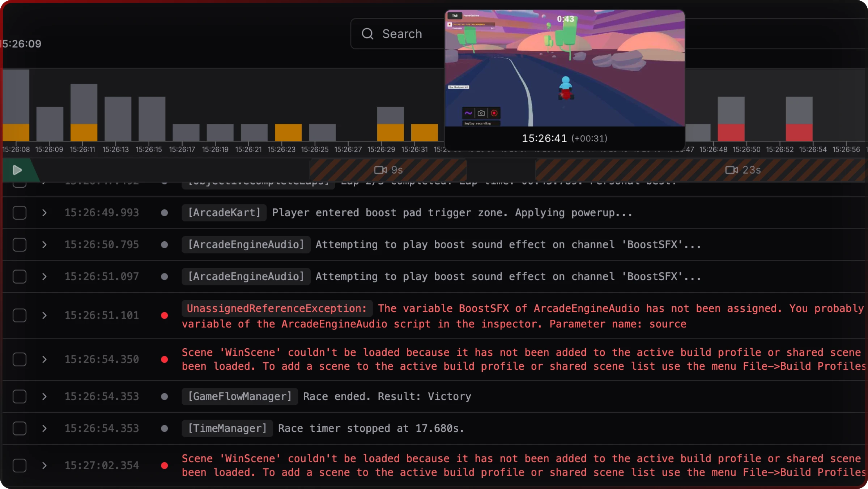Click the 15:26:09 time label at top

coord(21,44)
